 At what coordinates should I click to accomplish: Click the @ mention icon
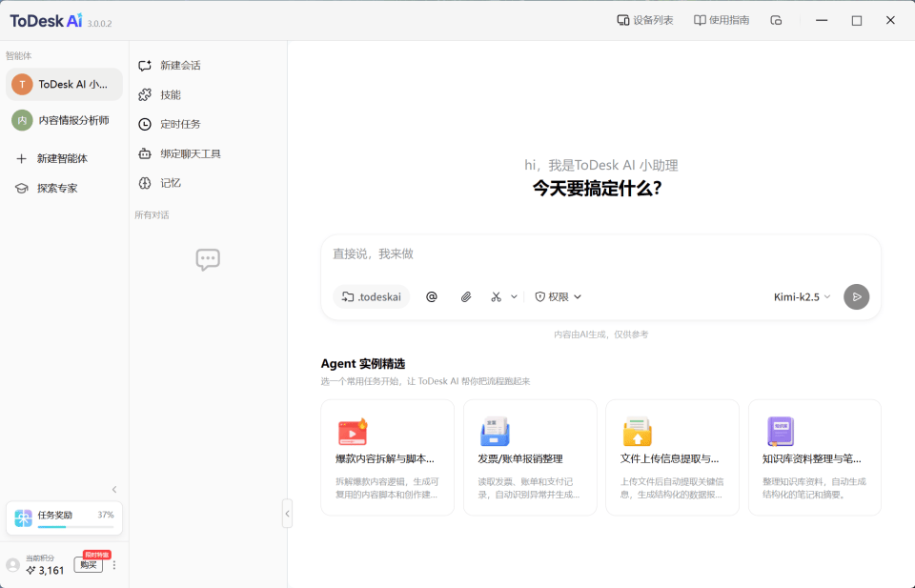pyautogui.click(x=431, y=297)
